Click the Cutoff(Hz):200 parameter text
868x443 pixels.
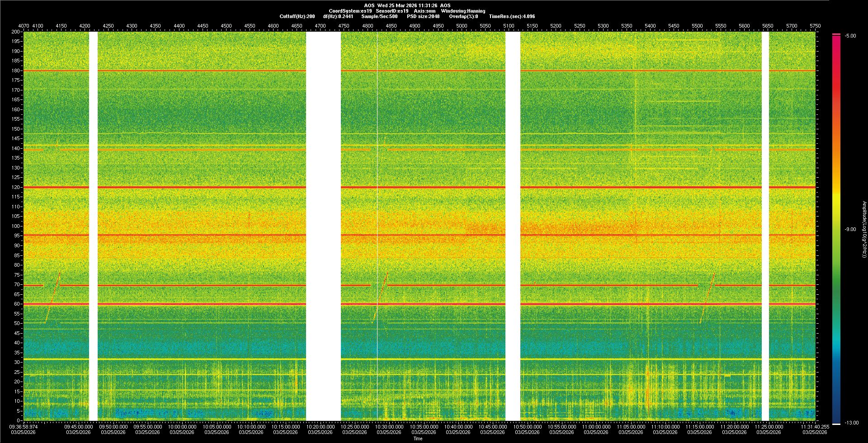(297, 16)
